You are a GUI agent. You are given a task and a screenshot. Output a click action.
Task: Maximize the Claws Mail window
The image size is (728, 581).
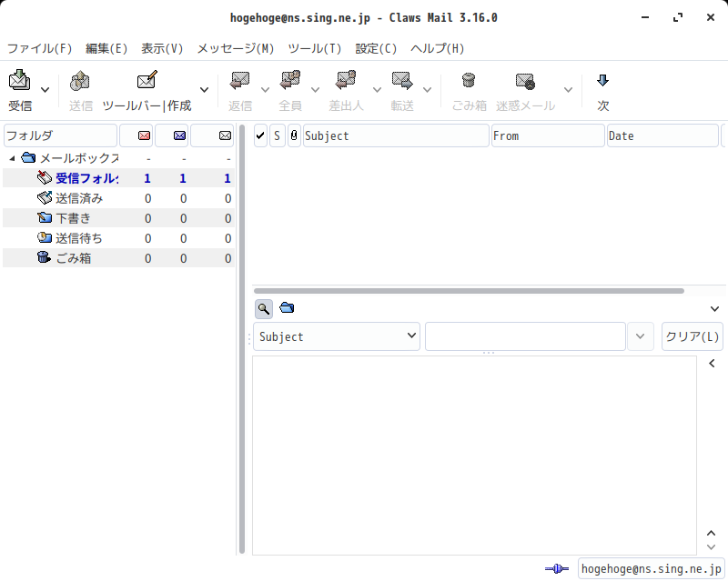678,17
